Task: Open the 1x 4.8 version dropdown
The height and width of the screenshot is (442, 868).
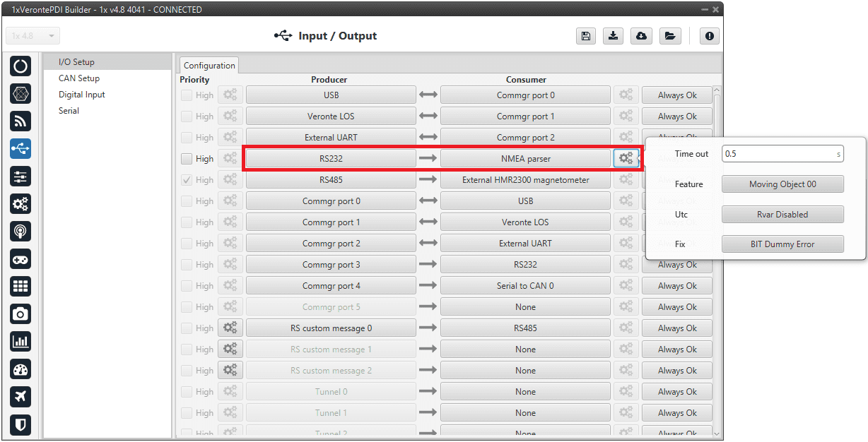Action: point(33,36)
